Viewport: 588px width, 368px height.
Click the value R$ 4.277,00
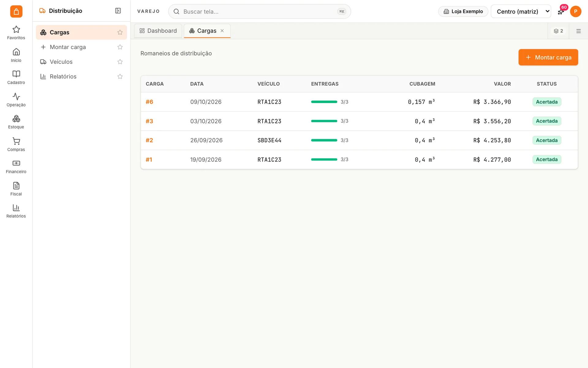[x=492, y=159]
